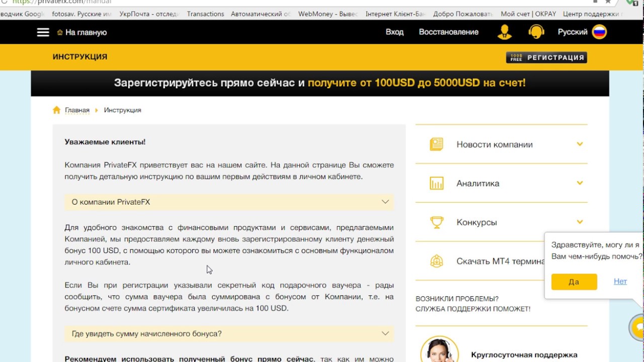Image resolution: width=644 pixels, height=362 pixels.
Task: Expand Где увидеть сумму начисленного бонуса
Action: pos(229,334)
